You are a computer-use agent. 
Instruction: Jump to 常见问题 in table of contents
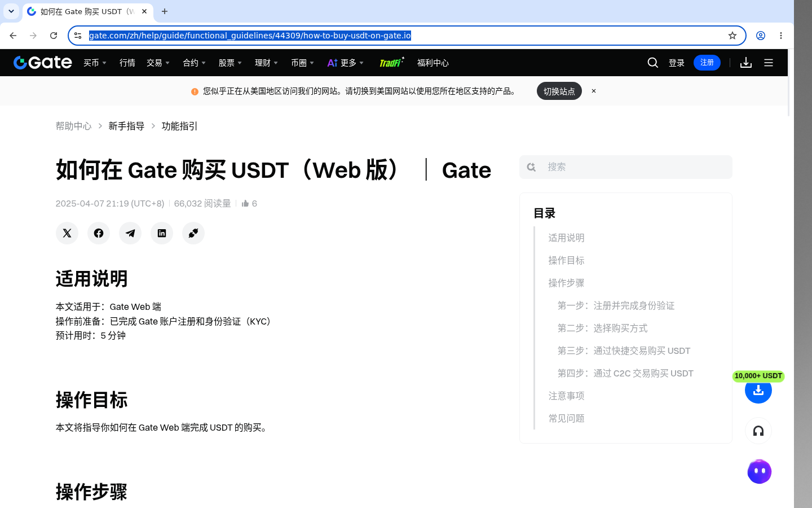(566, 418)
